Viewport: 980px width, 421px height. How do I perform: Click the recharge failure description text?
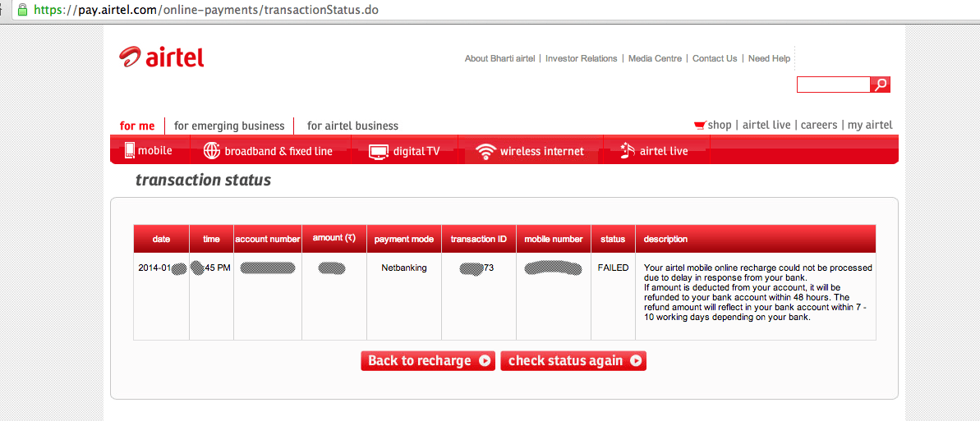pos(757,292)
